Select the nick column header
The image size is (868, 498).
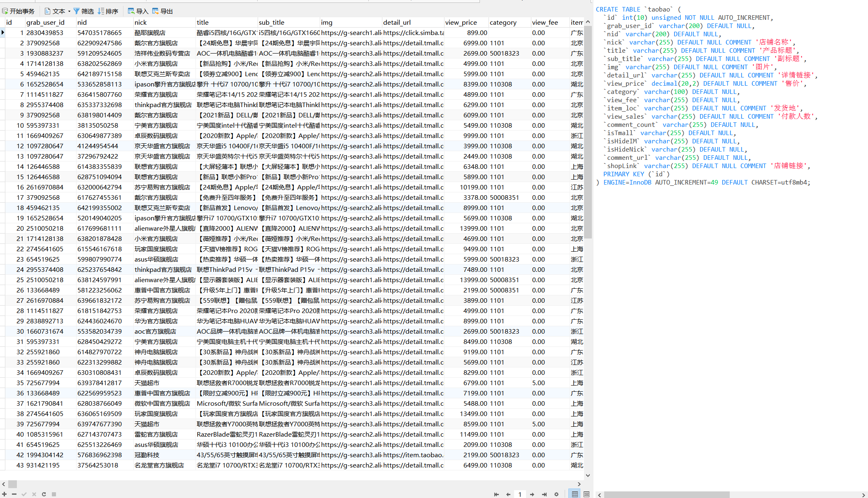(x=164, y=23)
